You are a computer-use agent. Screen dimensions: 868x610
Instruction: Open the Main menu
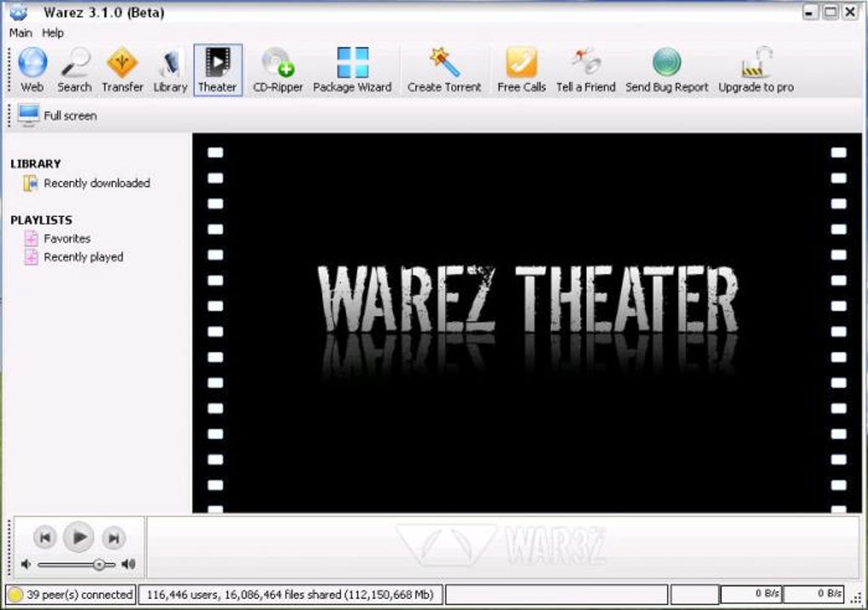click(20, 33)
